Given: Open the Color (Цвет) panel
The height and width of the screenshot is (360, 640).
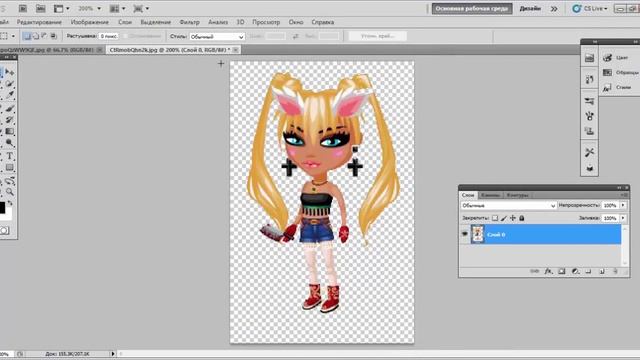Looking at the screenshot, I should click(x=616, y=58).
